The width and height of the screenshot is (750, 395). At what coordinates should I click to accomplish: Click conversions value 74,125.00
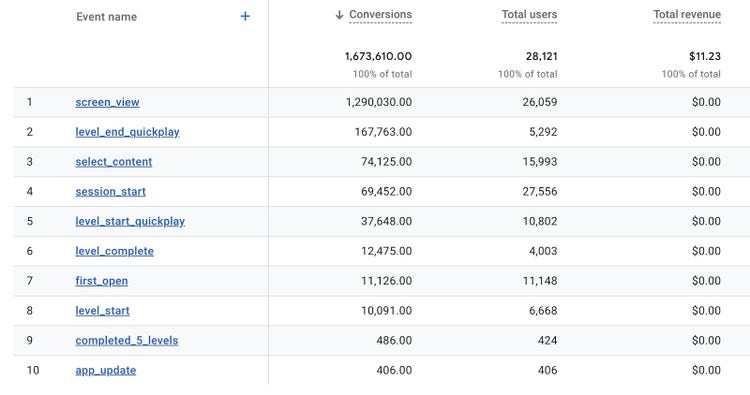[386, 162]
